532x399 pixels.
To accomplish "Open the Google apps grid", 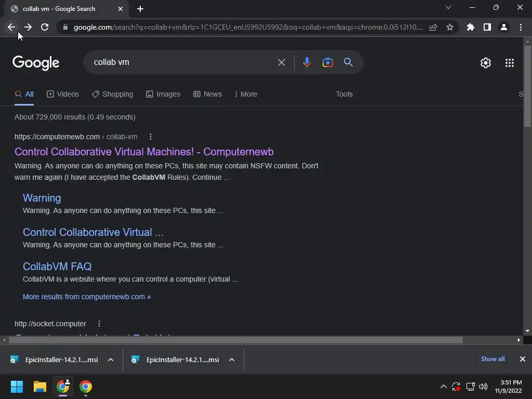I will pyautogui.click(x=509, y=63).
